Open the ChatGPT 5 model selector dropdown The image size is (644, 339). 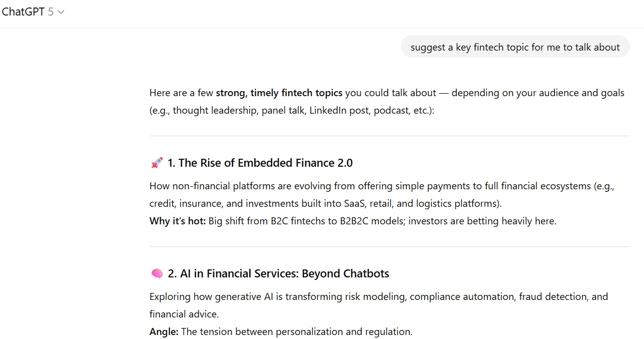[x=33, y=12]
